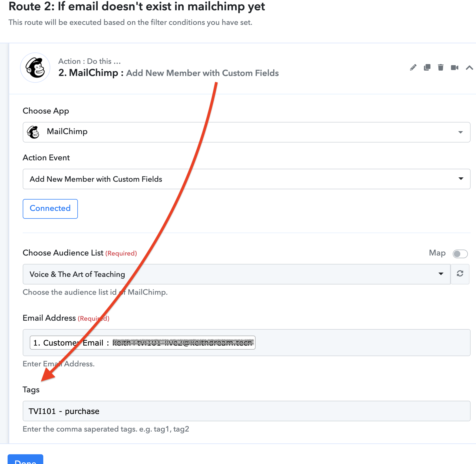Viewport: 476px width, 464px height.
Task: Click the pencil edit icon in action header
Action: pyautogui.click(x=413, y=68)
